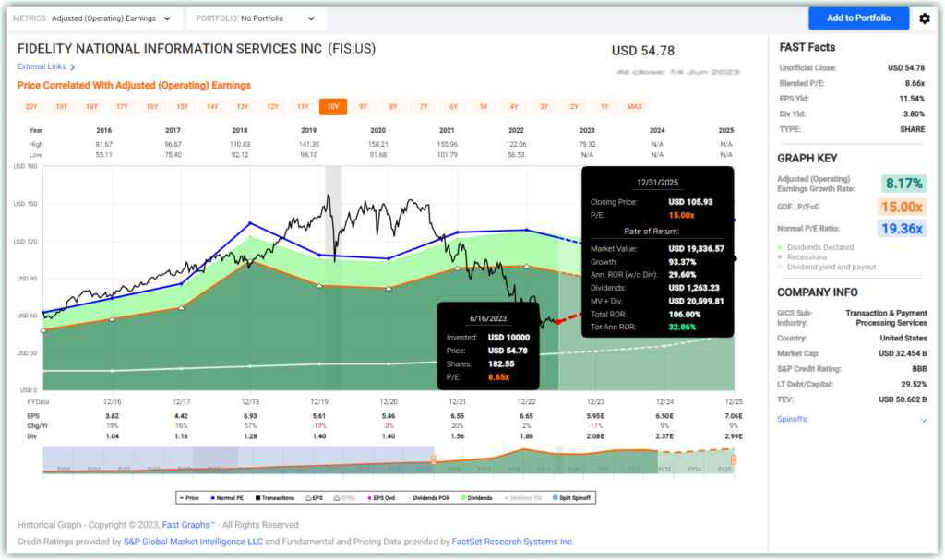
Task: Click the 2.99E dividend estimate
Action: (733, 436)
